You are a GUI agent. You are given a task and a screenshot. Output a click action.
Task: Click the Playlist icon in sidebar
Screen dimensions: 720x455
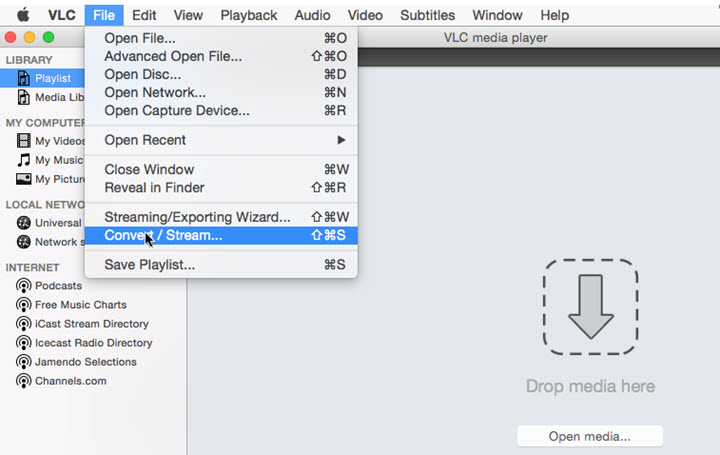point(24,78)
